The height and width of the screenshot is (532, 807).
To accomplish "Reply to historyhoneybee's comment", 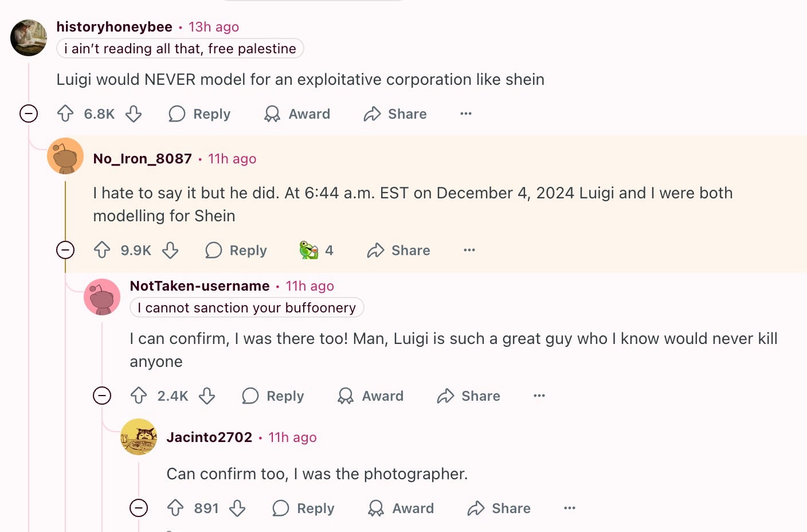I will coord(199,114).
